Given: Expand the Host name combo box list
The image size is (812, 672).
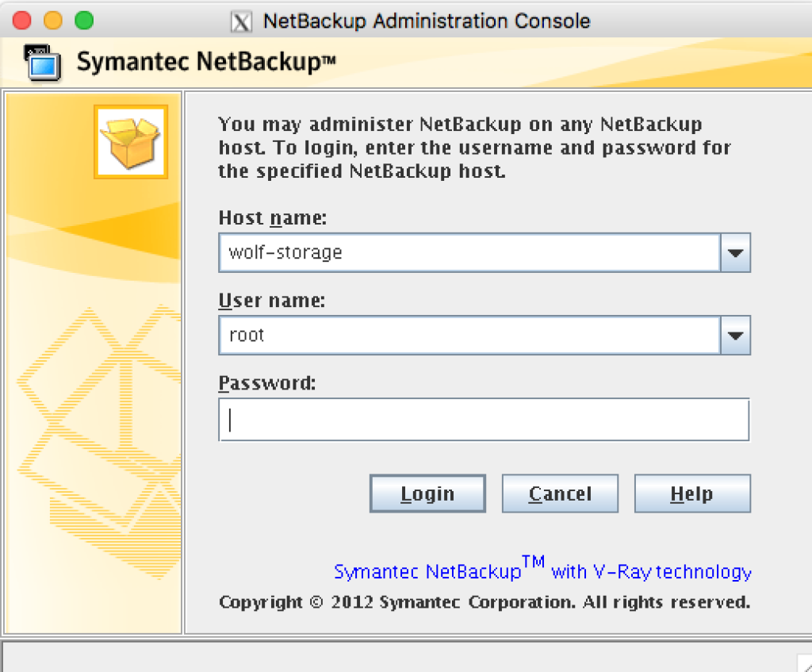Looking at the screenshot, I should point(737,252).
